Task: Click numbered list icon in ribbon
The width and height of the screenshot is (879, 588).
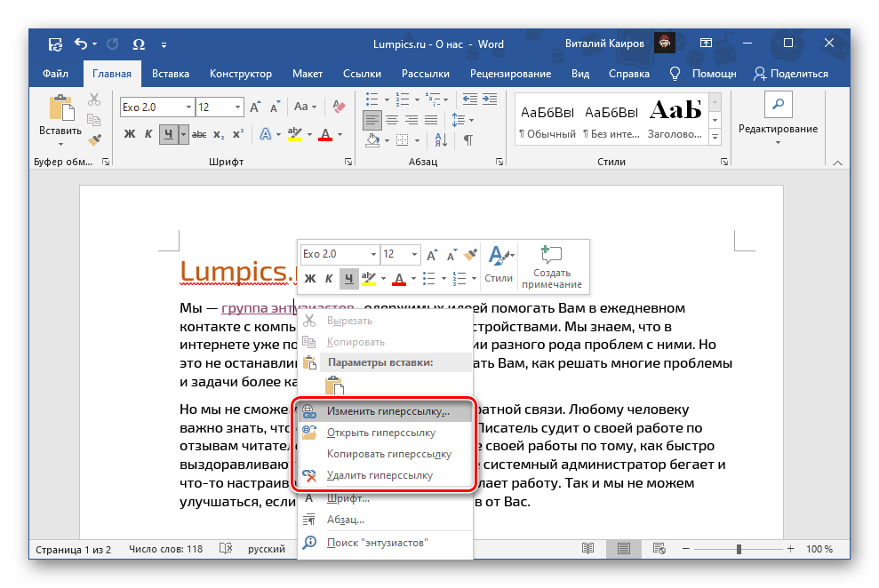Action: click(403, 99)
